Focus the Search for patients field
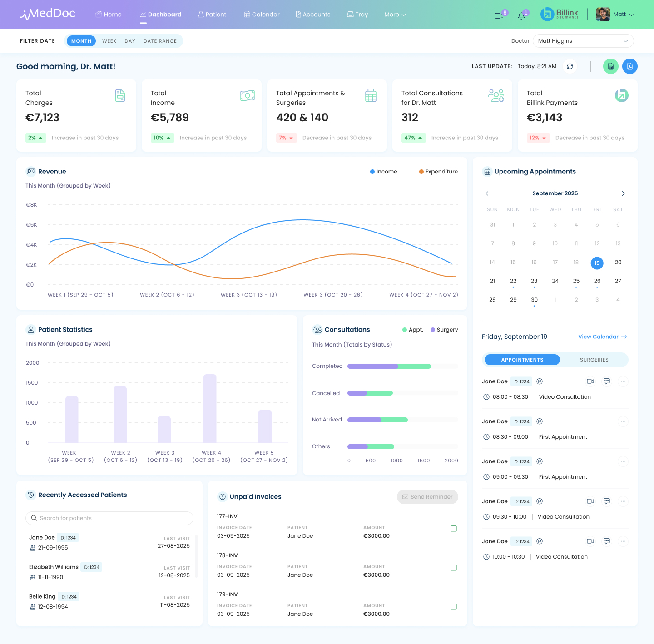Viewport: 654px width, 644px height. 109,518
